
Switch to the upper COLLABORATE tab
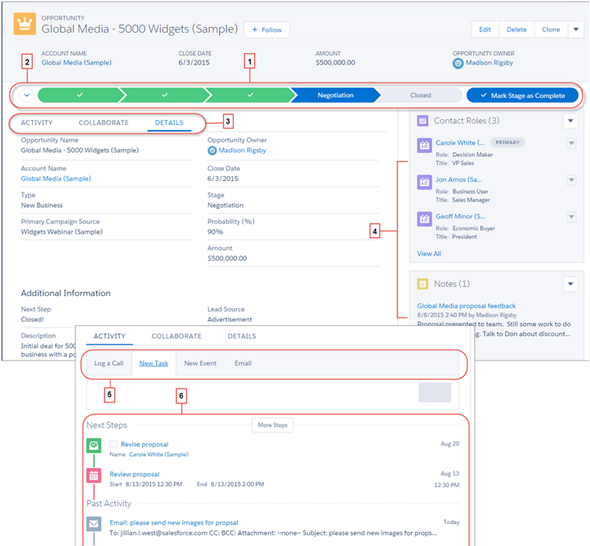[x=103, y=123]
